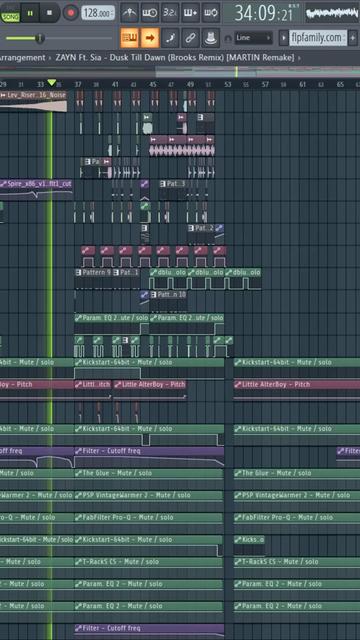Click the arrow after MARTIN Remake title
The height and width of the screenshot is (640, 360).
pyautogui.click(x=299, y=58)
